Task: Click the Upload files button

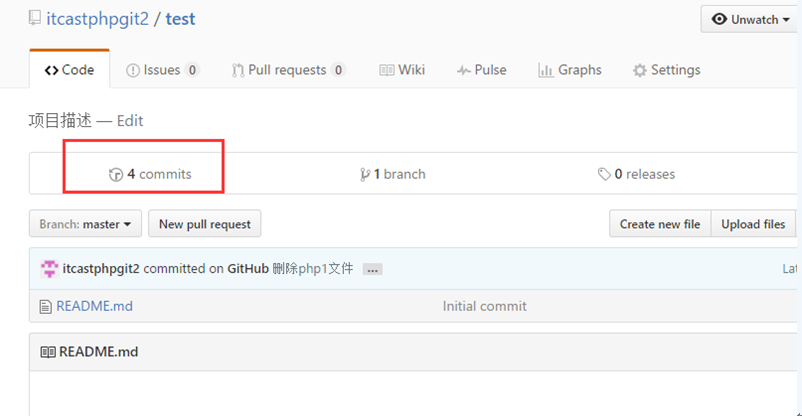Action: (x=753, y=224)
